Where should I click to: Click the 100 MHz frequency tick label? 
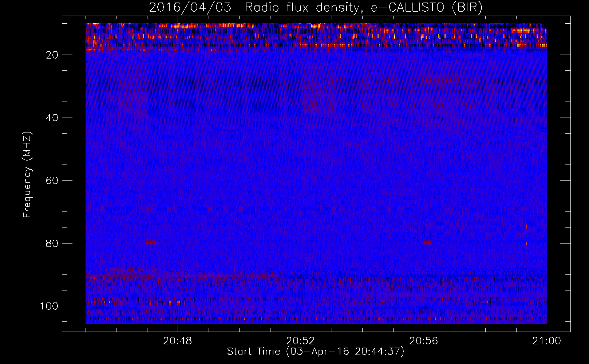click(x=49, y=306)
